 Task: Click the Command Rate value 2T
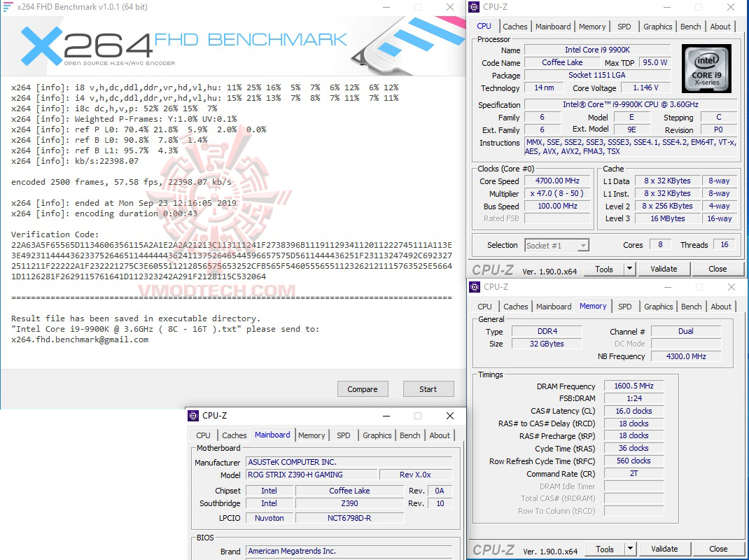click(633, 473)
